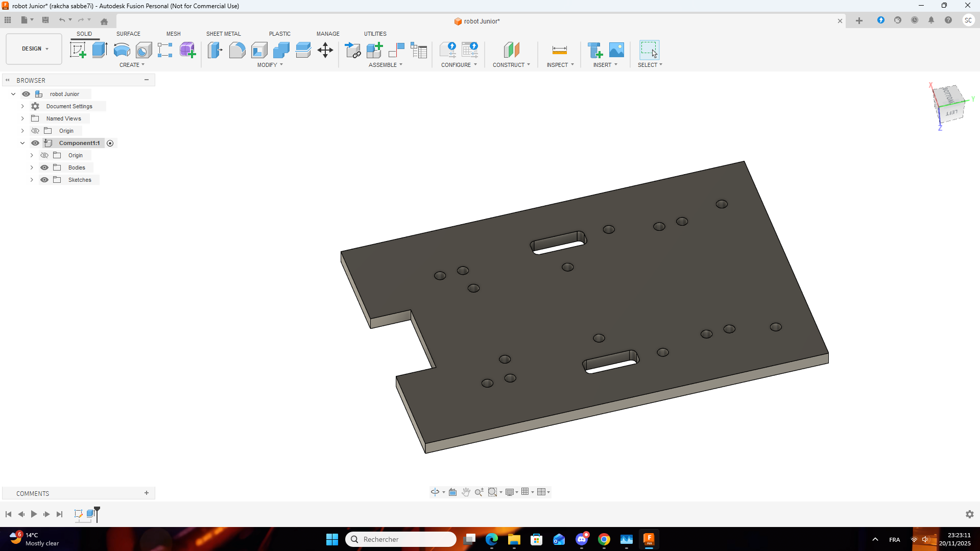Activate the Move/Copy tool
This screenshot has height=551, width=980.
(x=325, y=50)
